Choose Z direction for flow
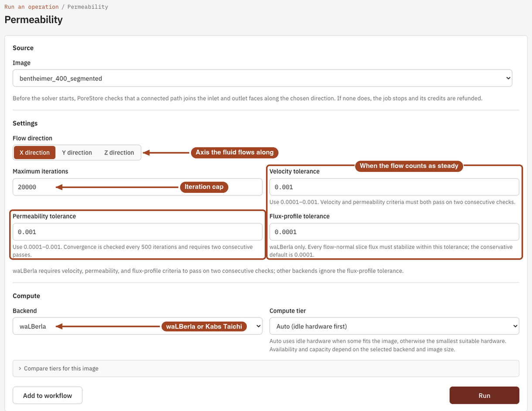Screen dimensions: 532x411 (x=119, y=153)
